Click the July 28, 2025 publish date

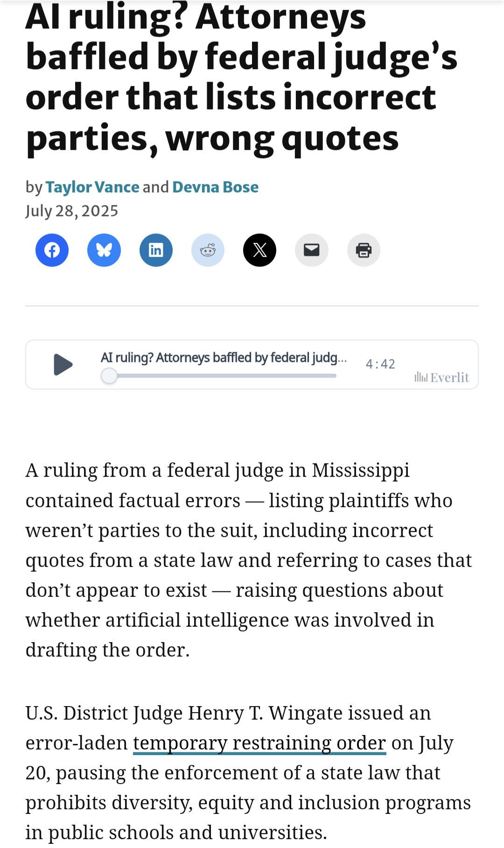tap(72, 211)
